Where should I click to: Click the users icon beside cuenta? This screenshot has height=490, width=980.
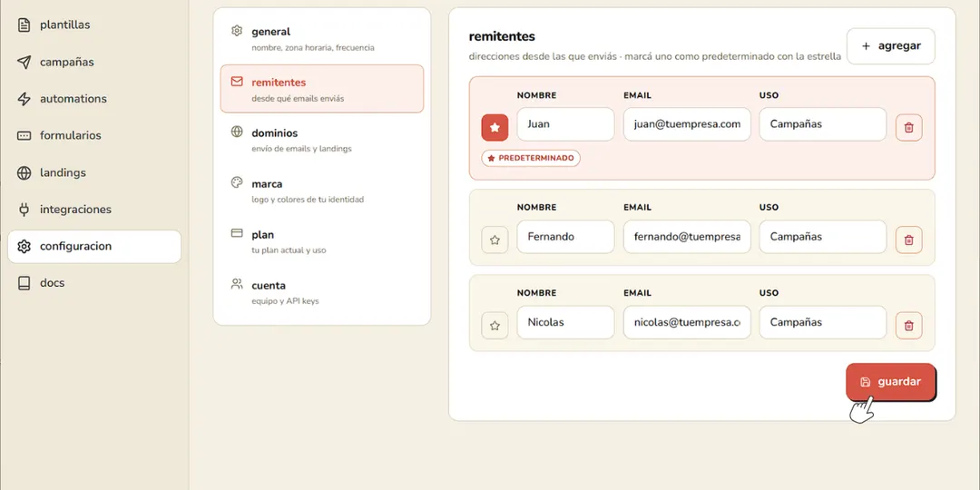[x=237, y=284]
